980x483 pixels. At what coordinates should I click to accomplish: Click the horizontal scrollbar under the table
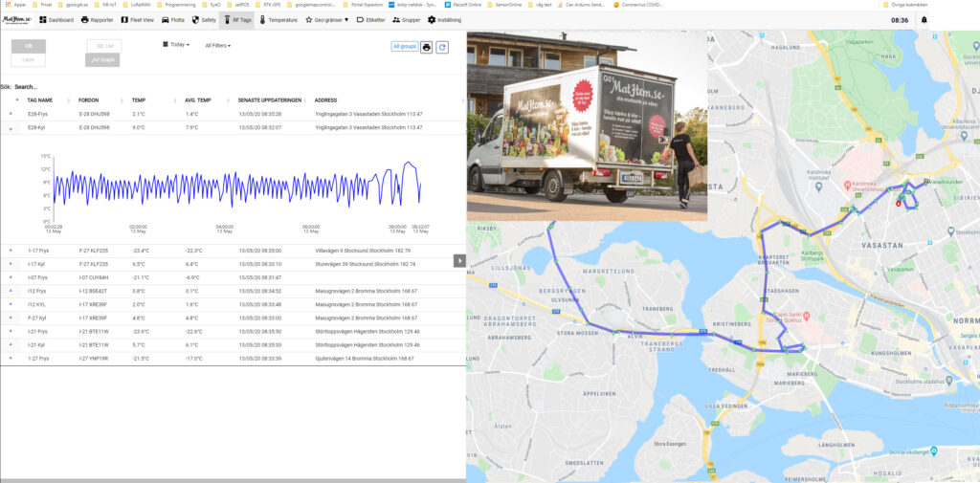233,480
